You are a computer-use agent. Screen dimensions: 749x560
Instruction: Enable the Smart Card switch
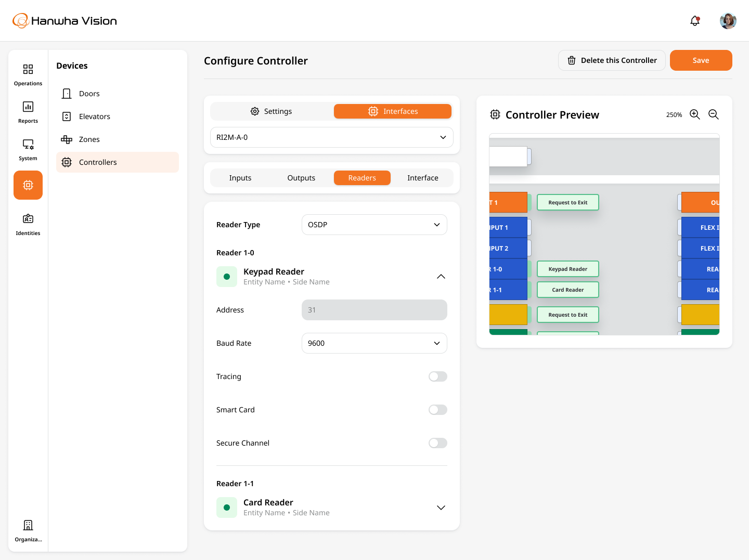pos(438,410)
